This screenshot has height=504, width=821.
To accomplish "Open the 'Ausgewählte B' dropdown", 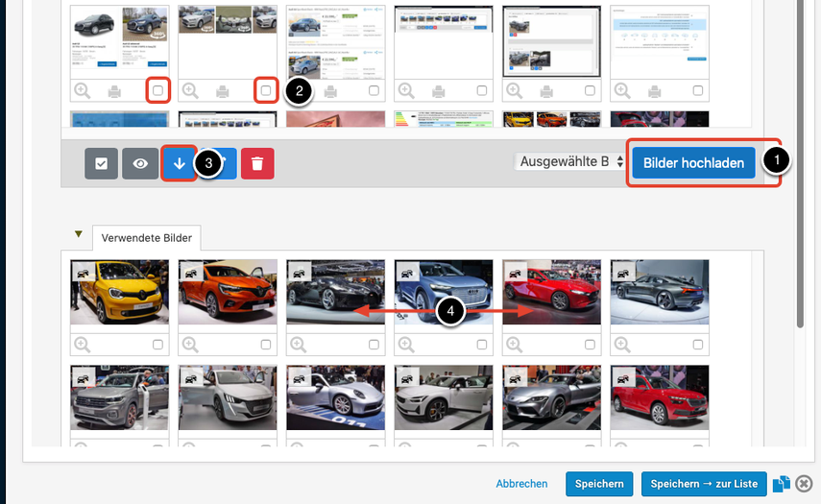I will 572,161.
